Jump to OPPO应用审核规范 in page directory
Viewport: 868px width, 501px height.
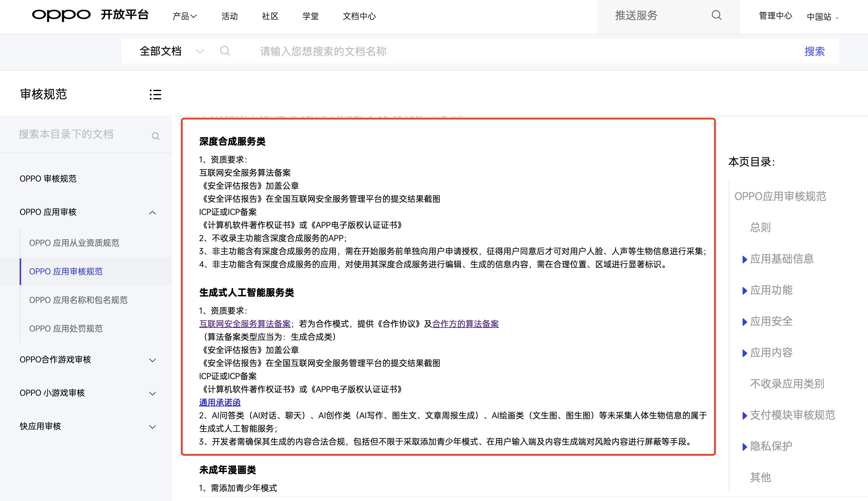pos(780,196)
